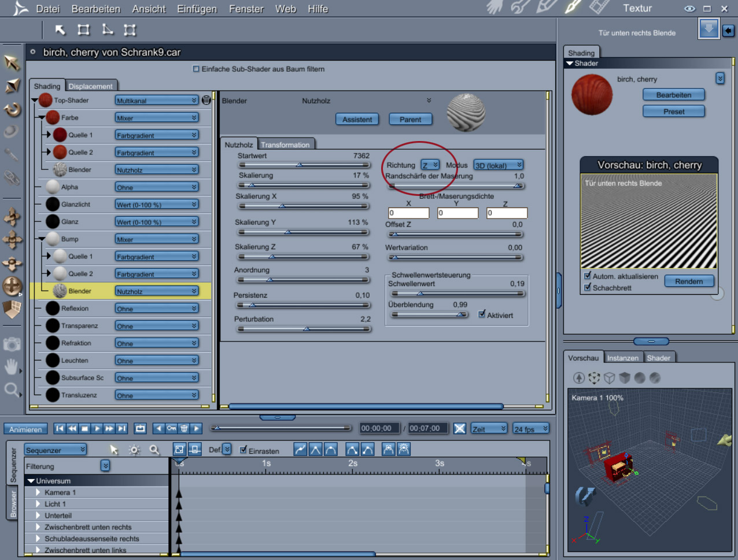This screenshot has height=560, width=738.
Task: Collapse the Universum tree node
Action: coord(31,481)
